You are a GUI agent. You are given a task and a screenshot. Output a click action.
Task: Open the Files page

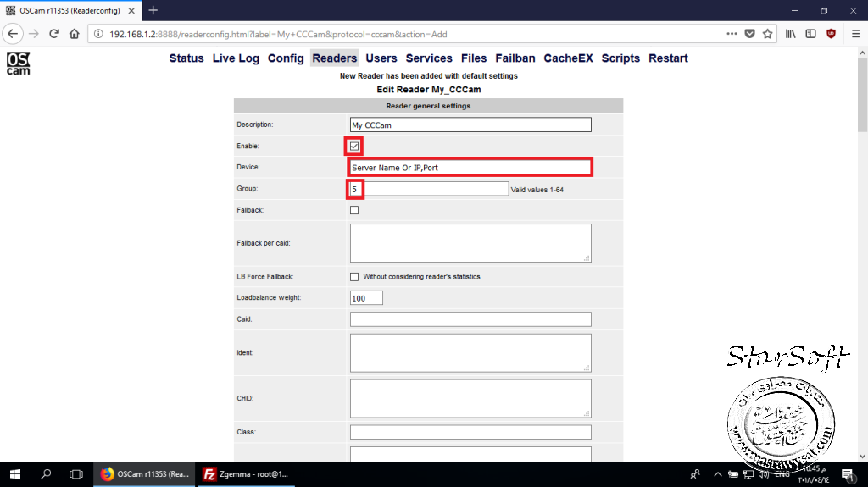pyautogui.click(x=474, y=58)
